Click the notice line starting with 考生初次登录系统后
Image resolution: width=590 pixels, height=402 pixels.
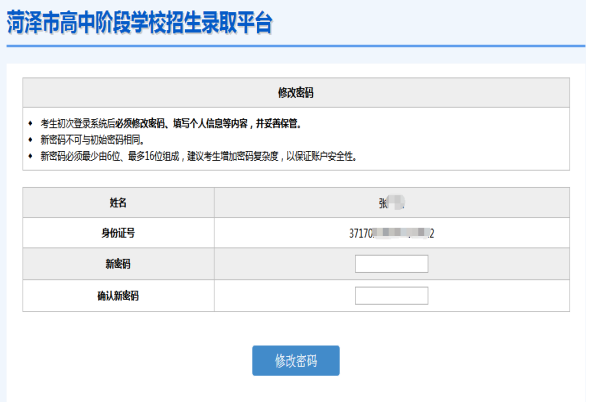[x=171, y=123]
